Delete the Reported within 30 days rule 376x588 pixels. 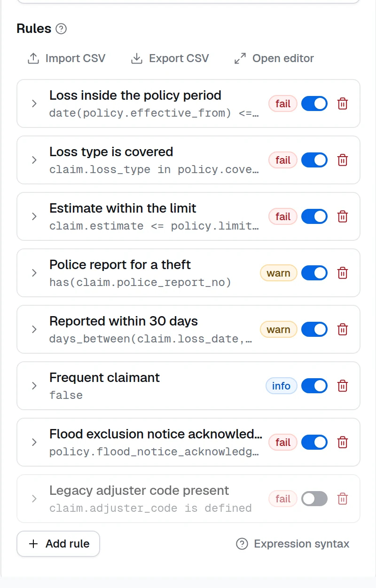click(343, 329)
